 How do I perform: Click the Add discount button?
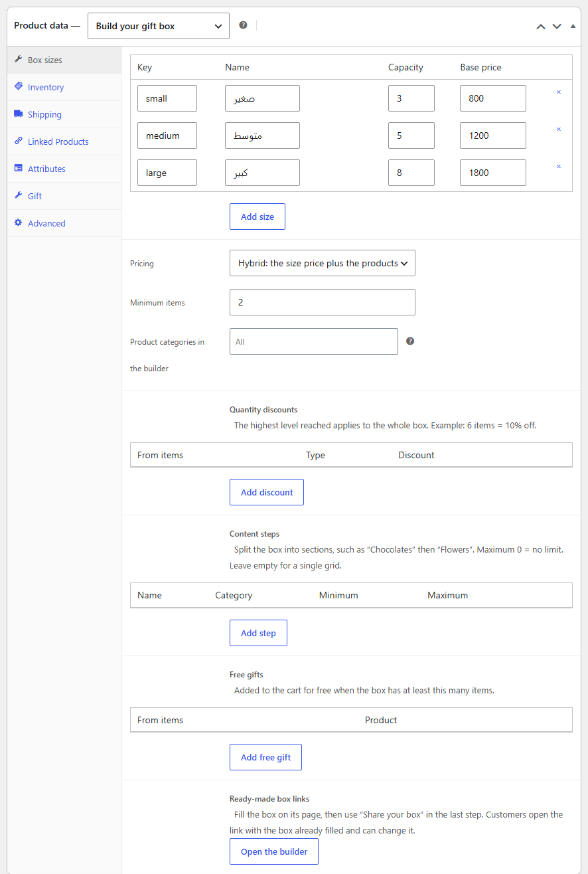[x=267, y=492]
